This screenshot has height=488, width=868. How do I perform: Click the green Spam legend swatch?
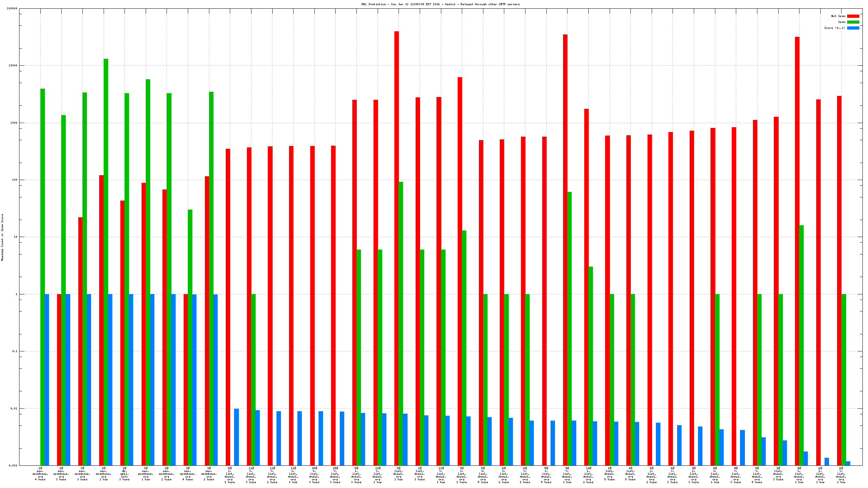coord(853,22)
